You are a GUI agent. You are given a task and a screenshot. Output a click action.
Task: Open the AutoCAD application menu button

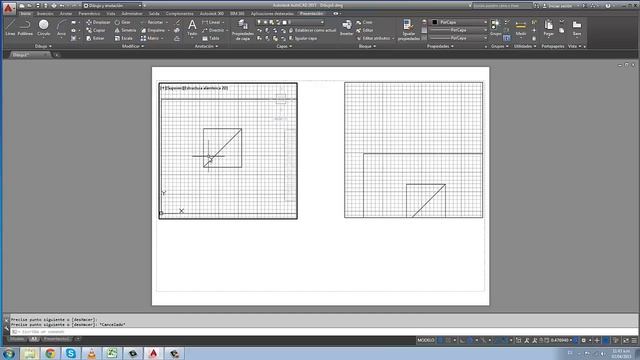point(9,7)
